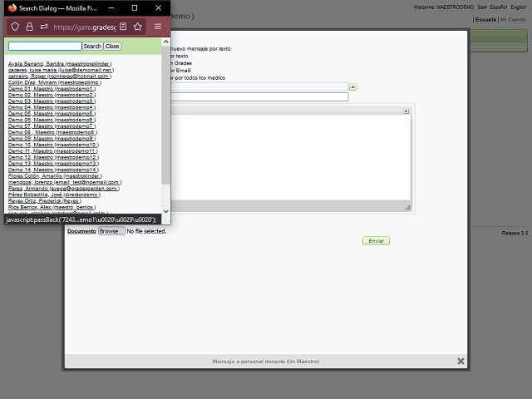Viewport: 532px width, 399px height.
Task: Minimize the Search Dialog window
Action: click(111, 7)
